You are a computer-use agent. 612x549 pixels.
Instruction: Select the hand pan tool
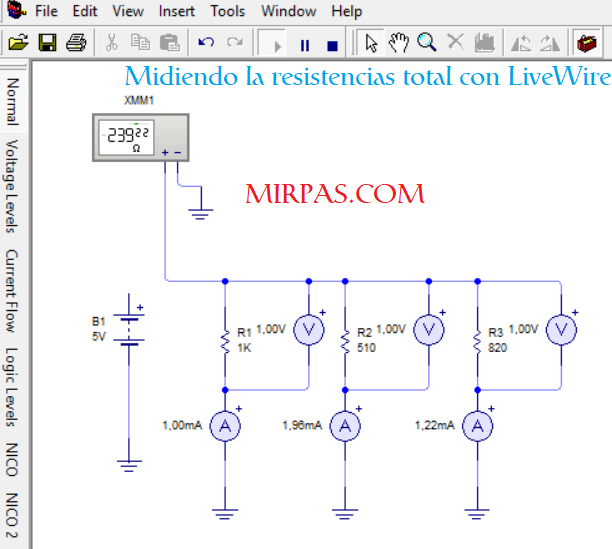[x=399, y=42]
